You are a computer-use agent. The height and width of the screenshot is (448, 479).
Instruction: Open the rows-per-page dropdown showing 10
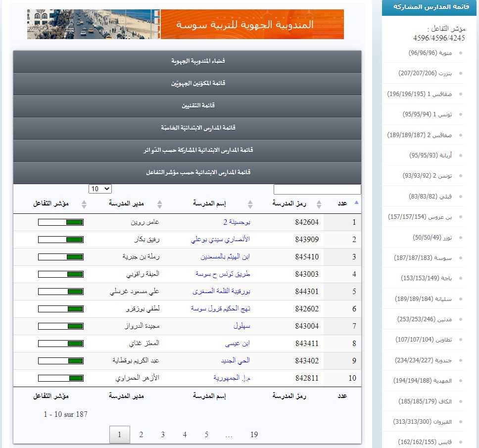(x=100, y=189)
